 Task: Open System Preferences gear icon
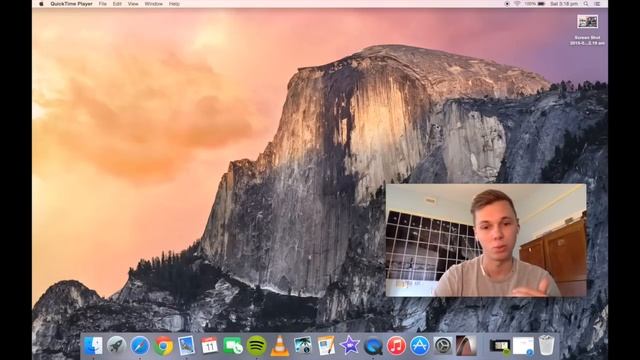point(443,346)
